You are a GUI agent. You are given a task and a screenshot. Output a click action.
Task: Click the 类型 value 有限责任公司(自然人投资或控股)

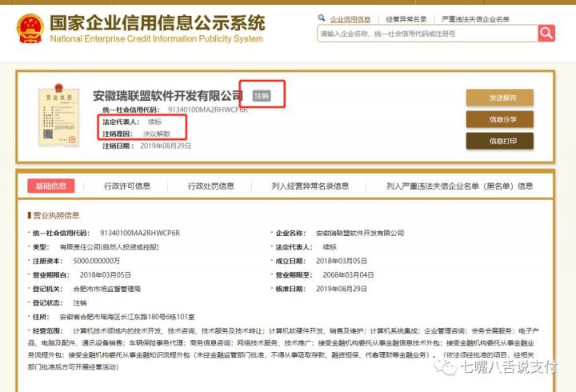coord(109,247)
